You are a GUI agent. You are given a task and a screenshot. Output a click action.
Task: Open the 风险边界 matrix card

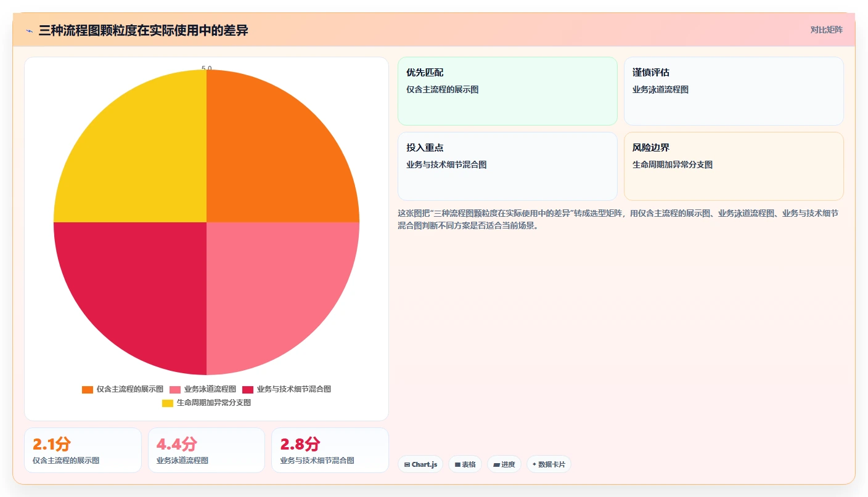[x=734, y=166]
